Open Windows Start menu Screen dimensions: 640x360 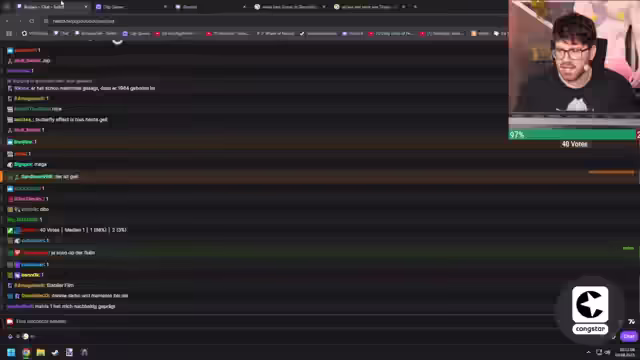click(x=11, y=352)
